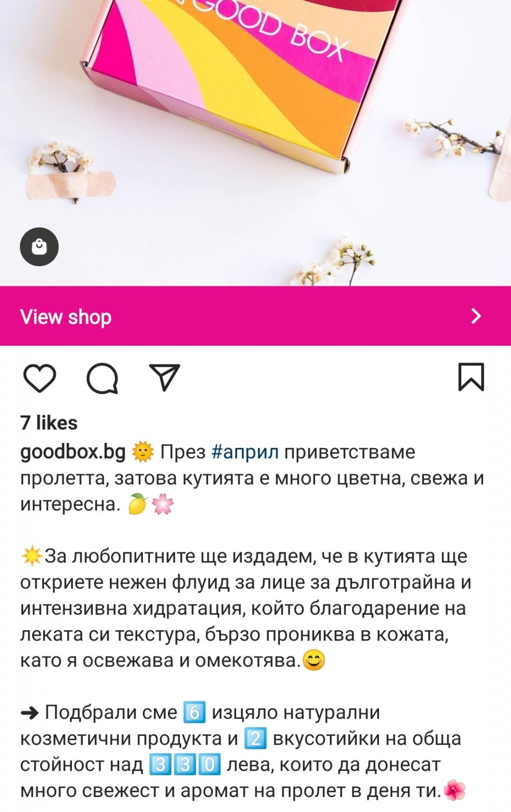The width and height of the screenshot is (511, 812).
Task: Open the #април hashtag
Action: (245, 452)
